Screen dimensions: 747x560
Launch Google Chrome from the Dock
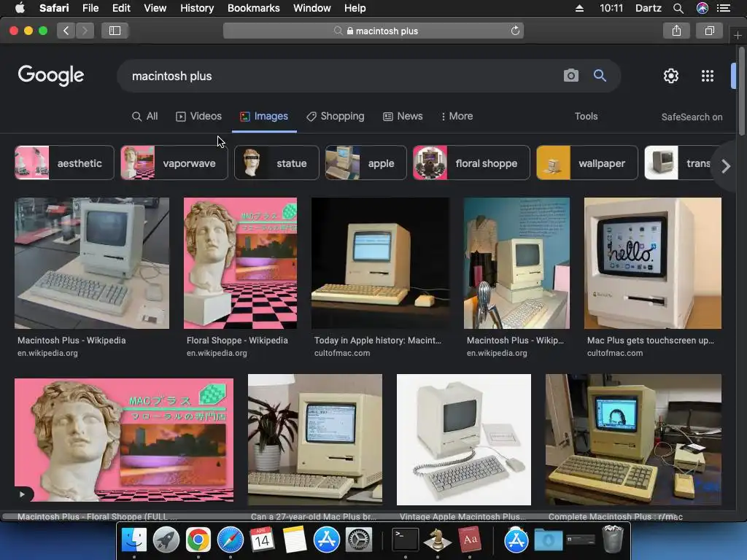(x=198, y=540)
